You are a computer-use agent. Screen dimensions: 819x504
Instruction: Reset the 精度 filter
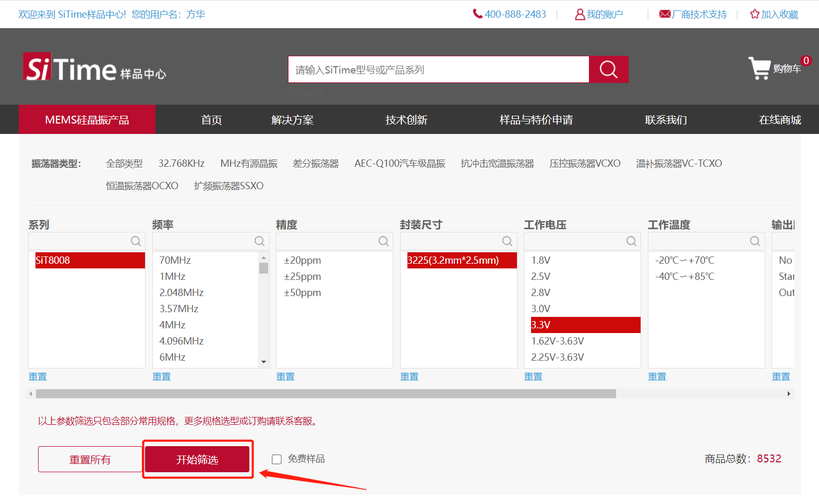pos(285,376)
